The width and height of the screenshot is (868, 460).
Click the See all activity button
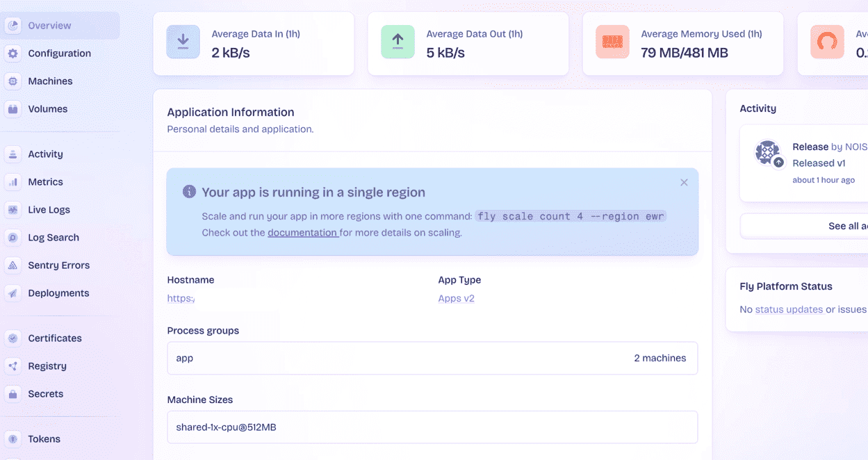point(804,226)
